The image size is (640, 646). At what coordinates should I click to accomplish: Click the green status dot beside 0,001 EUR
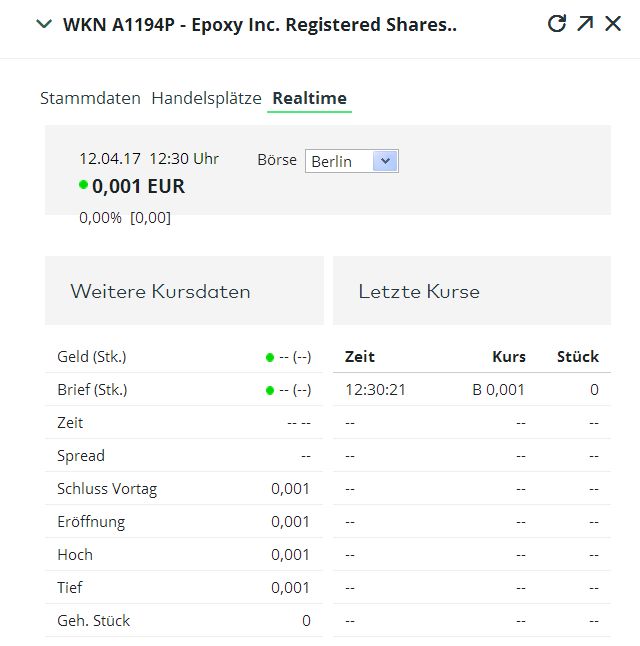tap(83, 185)
